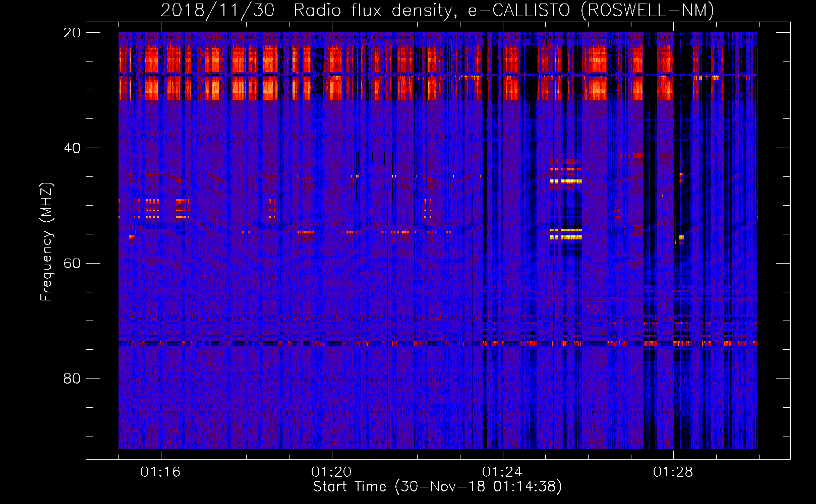Click the 01:28 time tick label
Screen dimensions: 816x504
point(673,472)
